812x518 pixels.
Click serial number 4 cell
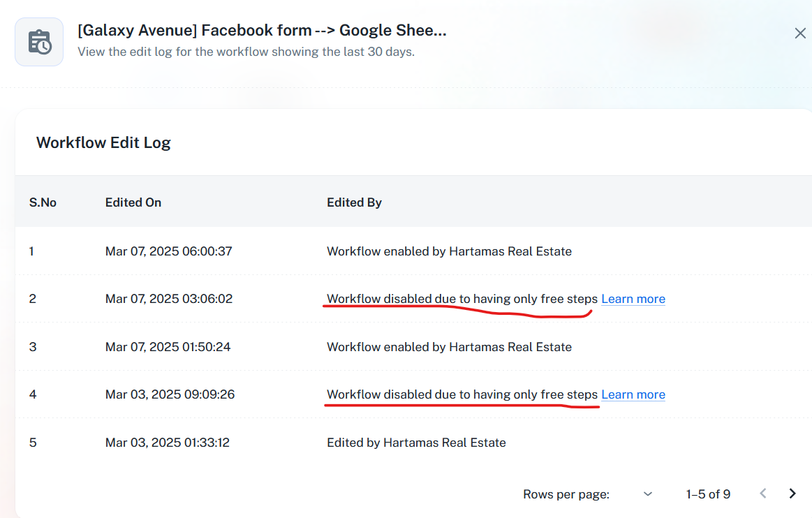pos(33,394)
